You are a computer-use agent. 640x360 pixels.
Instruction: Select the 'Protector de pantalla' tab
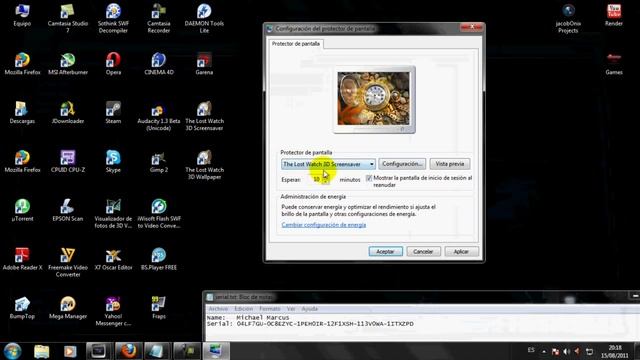tap(296, 44)
